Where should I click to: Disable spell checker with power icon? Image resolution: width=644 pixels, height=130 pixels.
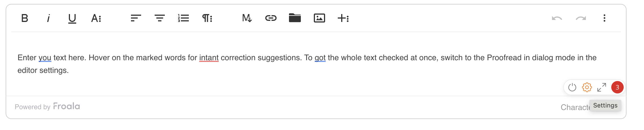coord(572,88)
